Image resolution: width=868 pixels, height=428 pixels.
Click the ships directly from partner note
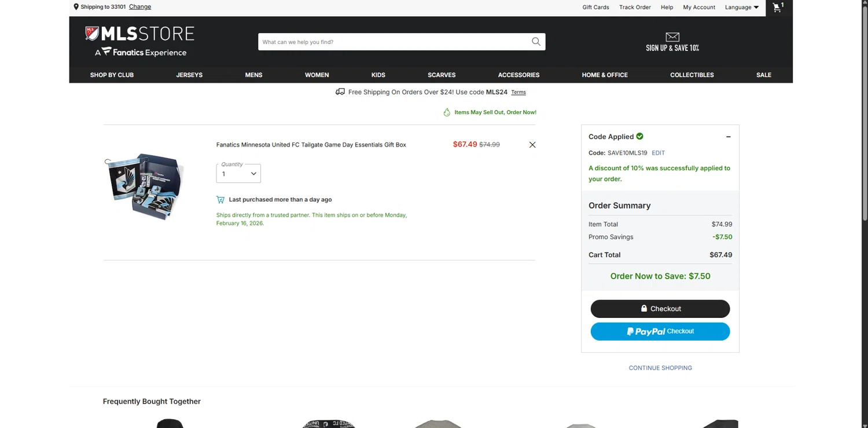[x=311, y=219]
